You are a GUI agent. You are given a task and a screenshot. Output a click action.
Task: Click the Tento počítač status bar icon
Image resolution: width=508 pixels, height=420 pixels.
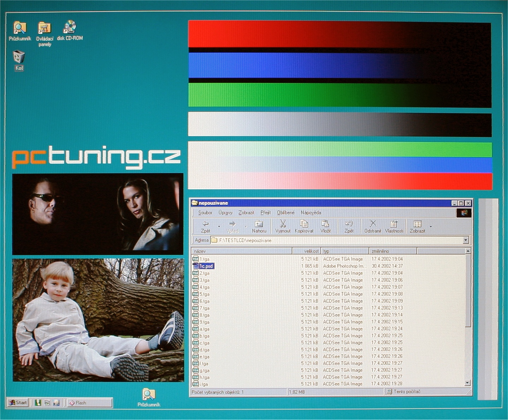click(x=389, y=392)
